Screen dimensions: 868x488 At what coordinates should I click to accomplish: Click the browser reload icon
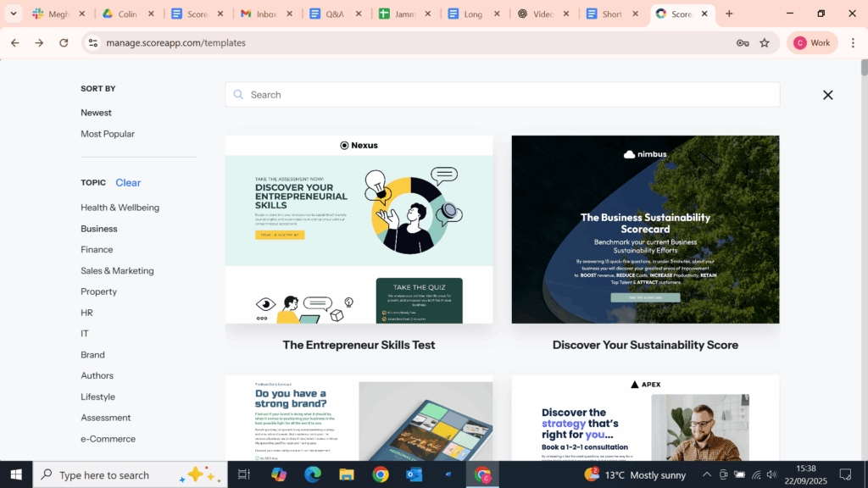point(64,42)
